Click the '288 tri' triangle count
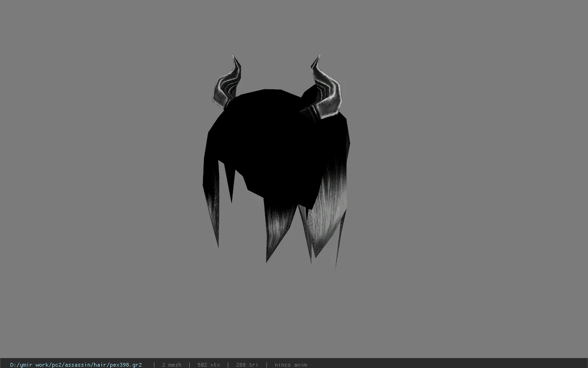The image size is (588, 368). click(x=247, y=365)
